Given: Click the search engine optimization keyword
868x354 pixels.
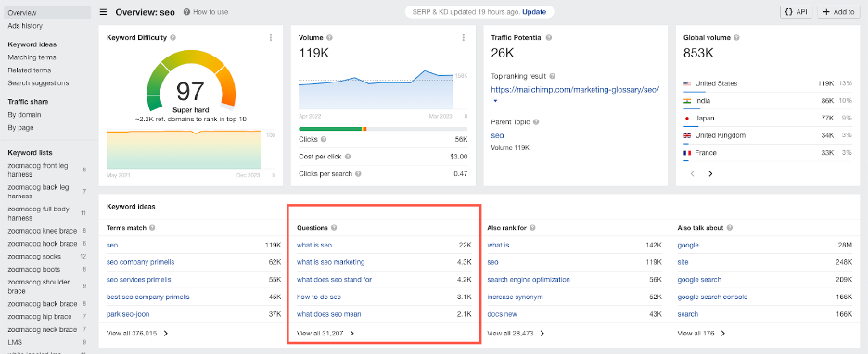Looking at the screenshot, I should (x=529, y=279).
